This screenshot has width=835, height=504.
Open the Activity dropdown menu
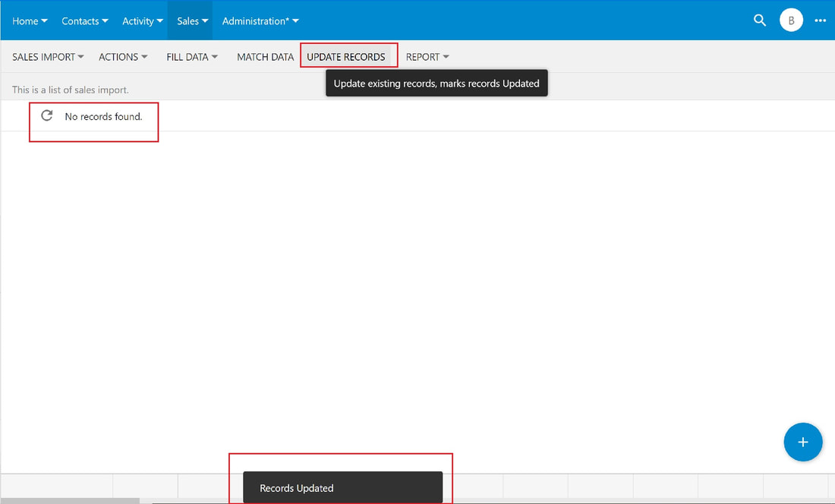[x=143, y=20]
